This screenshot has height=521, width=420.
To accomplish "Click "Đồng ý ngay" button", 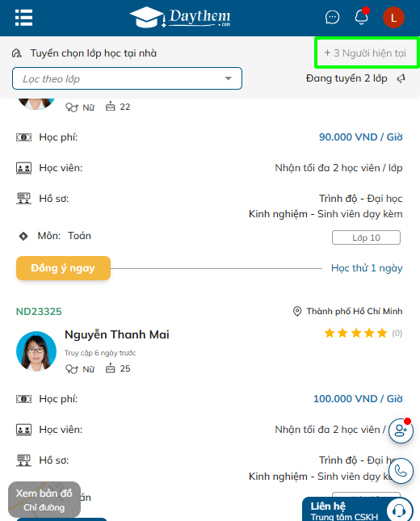I will [63, 268].
